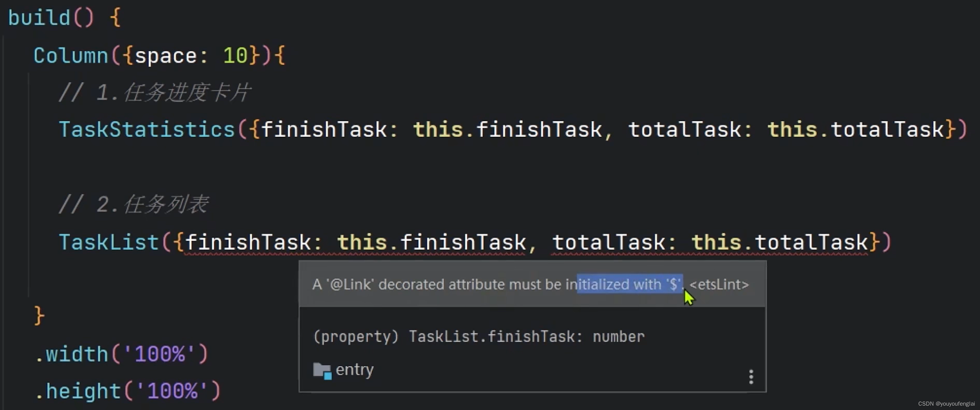Click 'this.finishTask' in the TaskStatistics line
This screenshot has height=410, width=980.
pos(508,129)
